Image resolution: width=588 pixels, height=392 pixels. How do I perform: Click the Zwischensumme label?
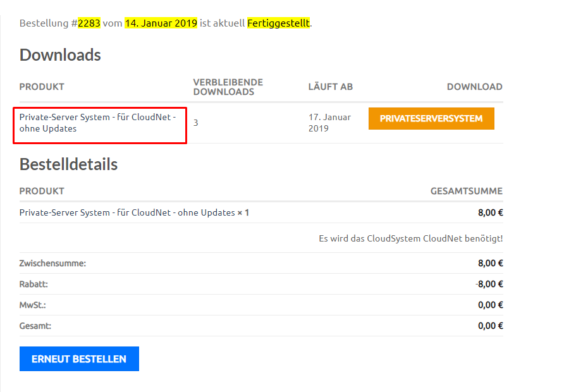coord(52,263)
